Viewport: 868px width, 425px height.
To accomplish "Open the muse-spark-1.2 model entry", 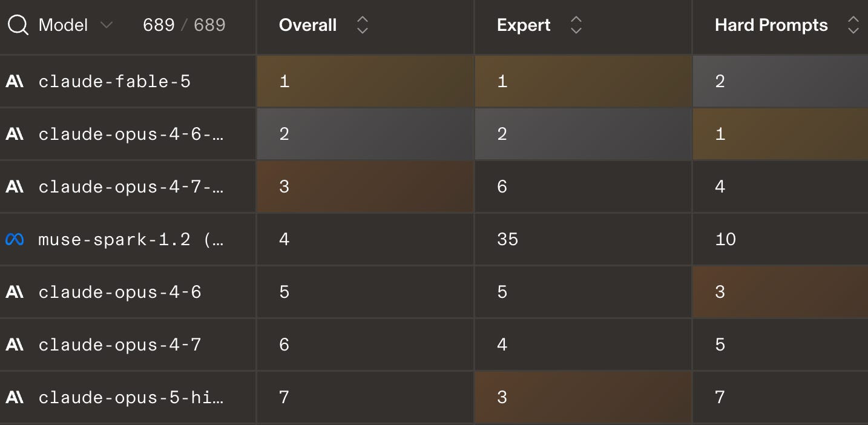I will click(x=131, y=240).
